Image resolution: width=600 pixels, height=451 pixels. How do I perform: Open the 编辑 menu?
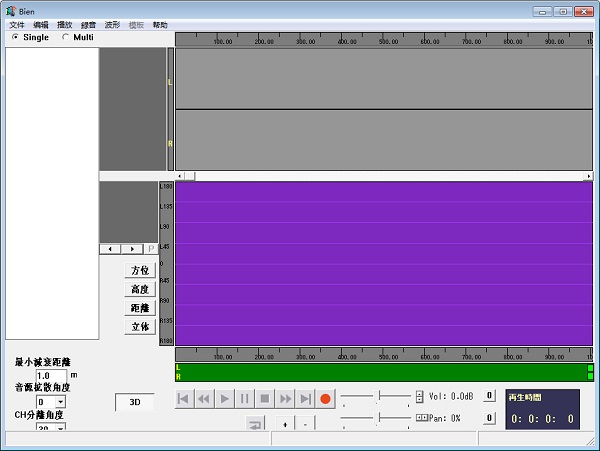[41, 25]
